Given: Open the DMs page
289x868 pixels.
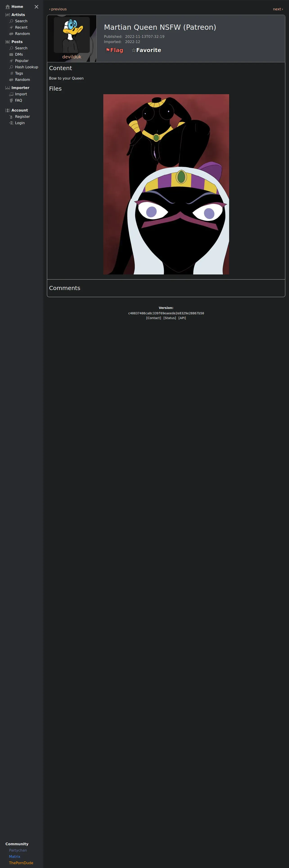Looking at the screenshot, I should [x=19, y=55].
